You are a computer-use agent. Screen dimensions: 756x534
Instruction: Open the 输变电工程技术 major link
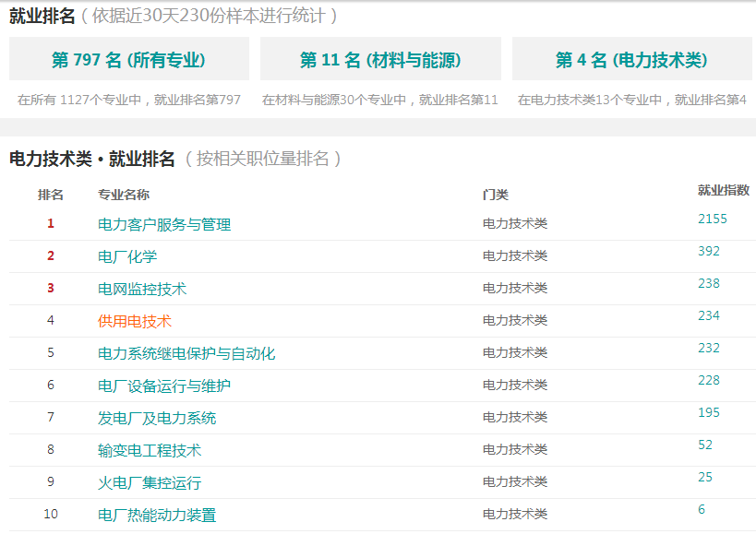coord(150,450)
